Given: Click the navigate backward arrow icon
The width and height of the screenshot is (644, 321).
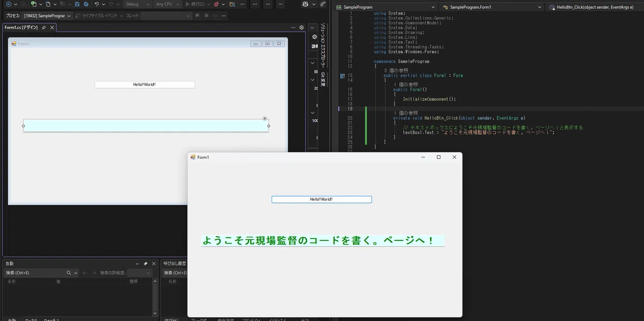Looking at the screenshot, I should tap(8, 4).
